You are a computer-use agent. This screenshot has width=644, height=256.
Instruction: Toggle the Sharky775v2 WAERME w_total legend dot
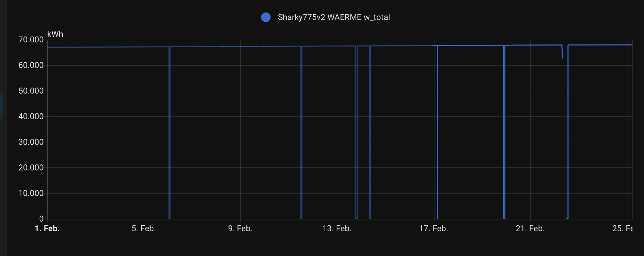pos(266,17)
